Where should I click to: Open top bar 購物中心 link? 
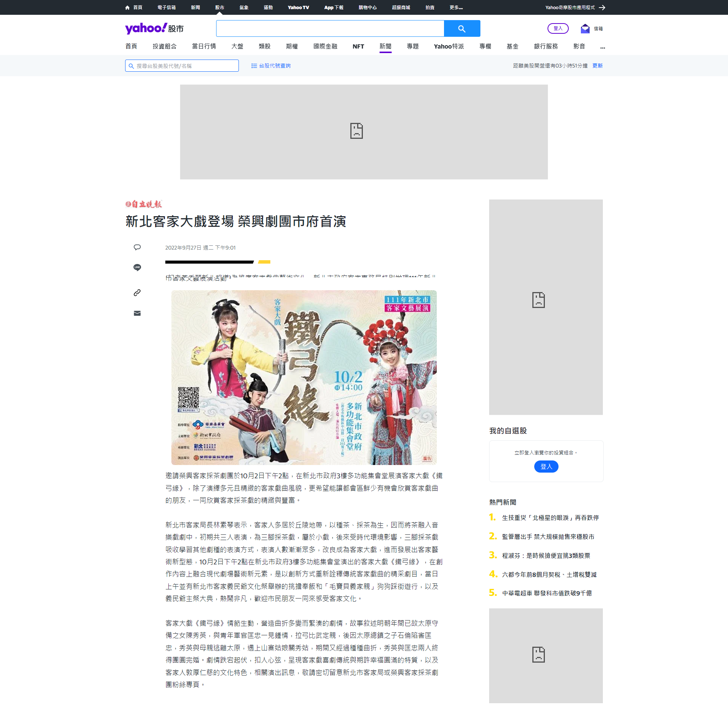pyautogui.click(x=368, y=8)
